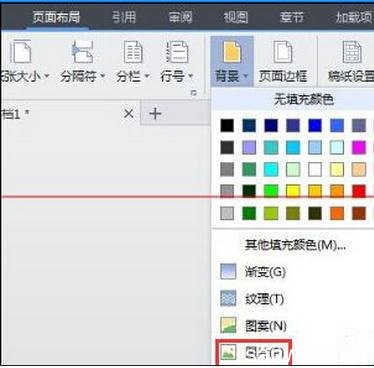Choose the 图片(P) picture background option
This screenshot has width=374, height=368.
tap(254, 352)
